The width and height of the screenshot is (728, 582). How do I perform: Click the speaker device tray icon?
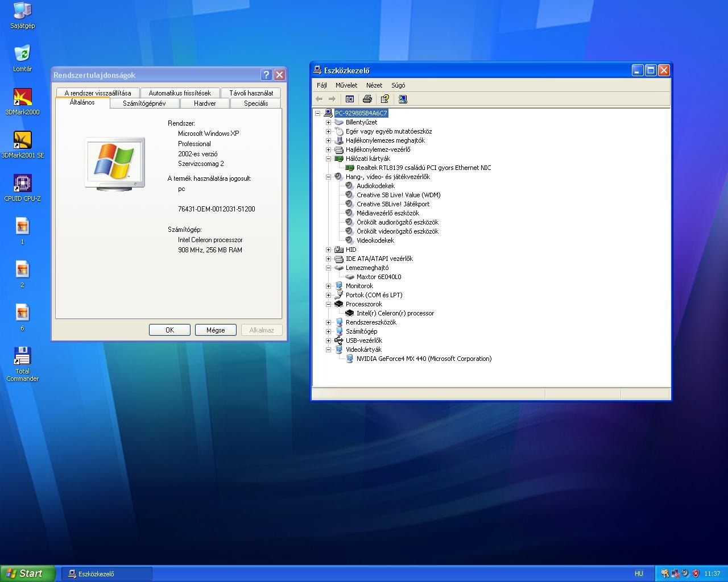[x=685, y=573]
